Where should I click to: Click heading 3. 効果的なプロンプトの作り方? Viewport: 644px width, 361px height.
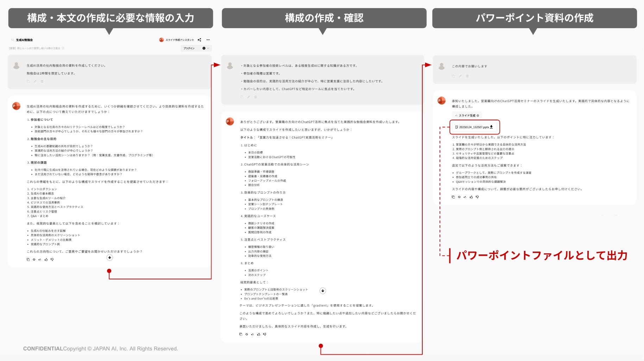(263, 192)
